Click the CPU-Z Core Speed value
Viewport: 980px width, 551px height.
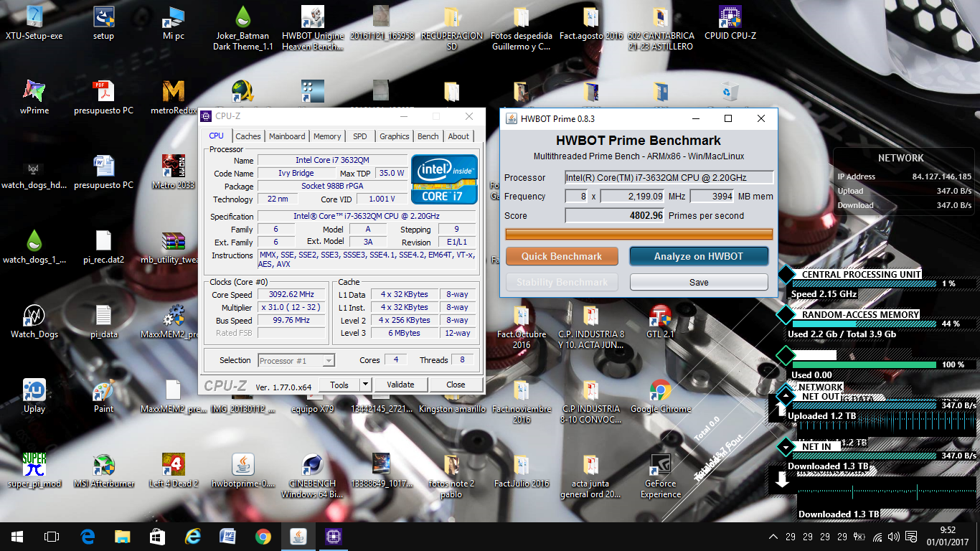click(293, 295)
